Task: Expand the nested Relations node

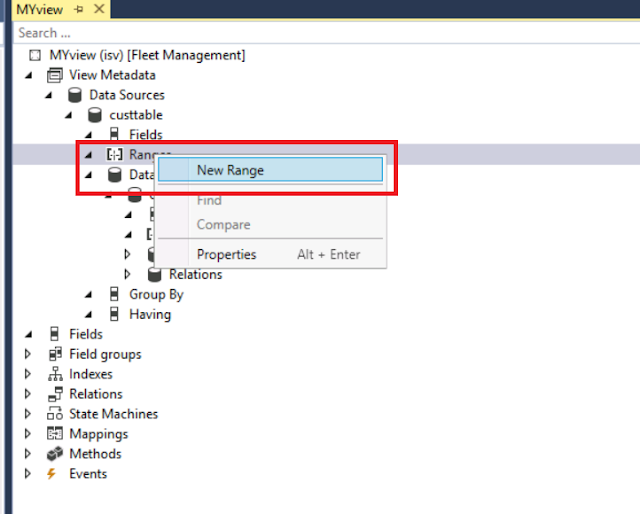Action: point(127,274)
